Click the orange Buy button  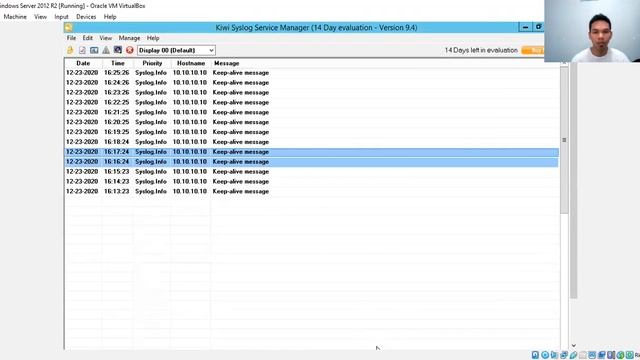click(x=533, y=50)
